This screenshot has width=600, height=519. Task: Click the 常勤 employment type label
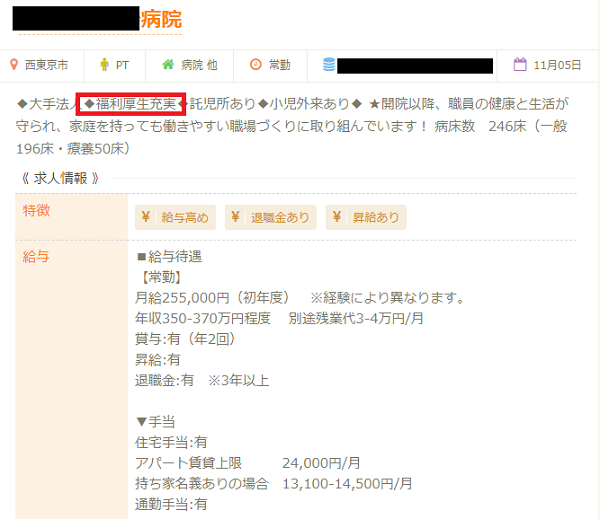coord(279,65)
